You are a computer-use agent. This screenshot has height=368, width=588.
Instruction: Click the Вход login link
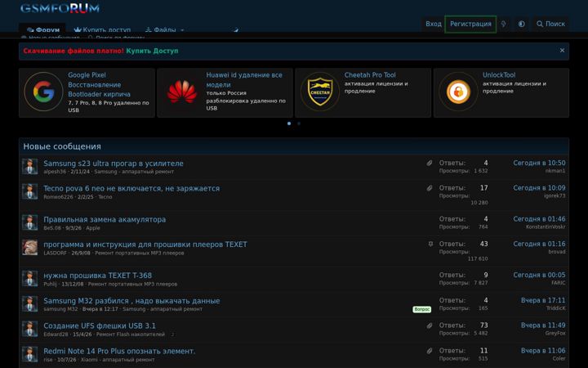coord(434,24)
